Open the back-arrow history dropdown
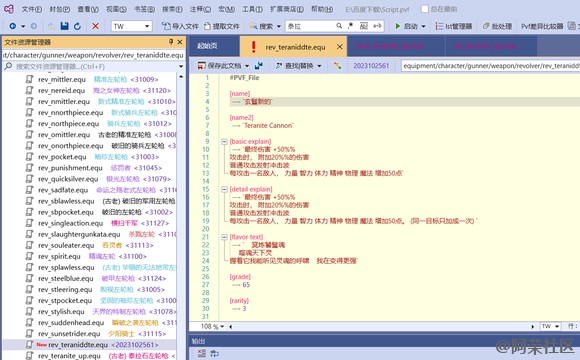 point(23,26)
